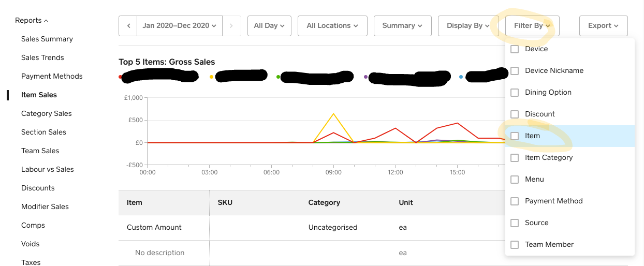Tick the Device Nickname filter checkbox
This screenshot has height=266, width=644.
[515, 71]
